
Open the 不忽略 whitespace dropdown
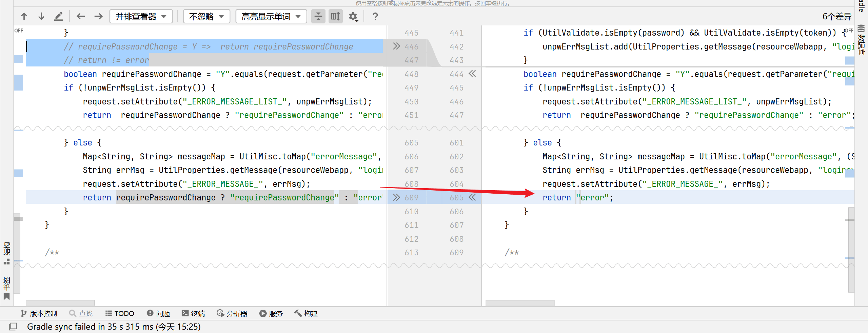(x=207, y=16)
